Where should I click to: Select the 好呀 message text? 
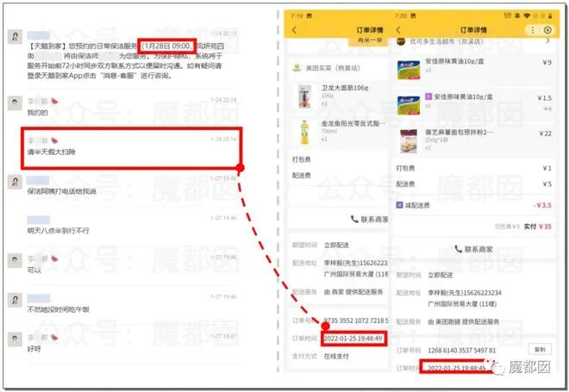point(34,349)
